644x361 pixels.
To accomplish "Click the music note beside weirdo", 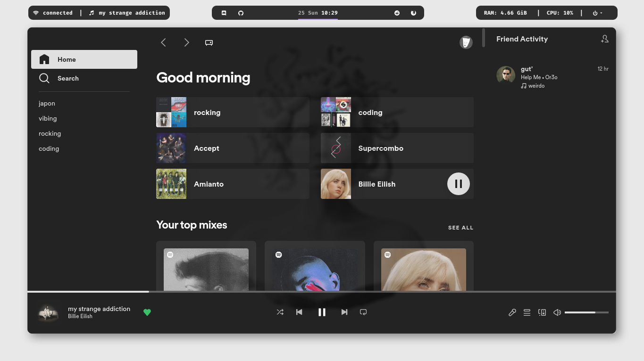I will (524, 86).
